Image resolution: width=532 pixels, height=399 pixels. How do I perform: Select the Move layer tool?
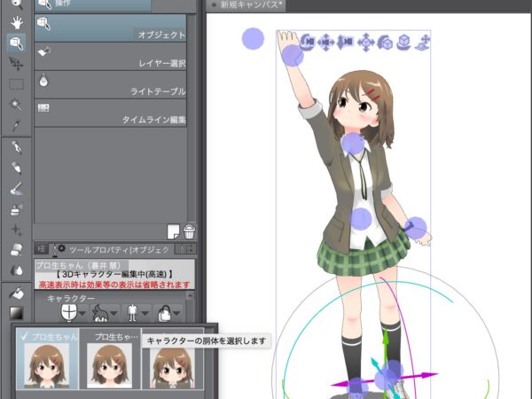[16, 64]
